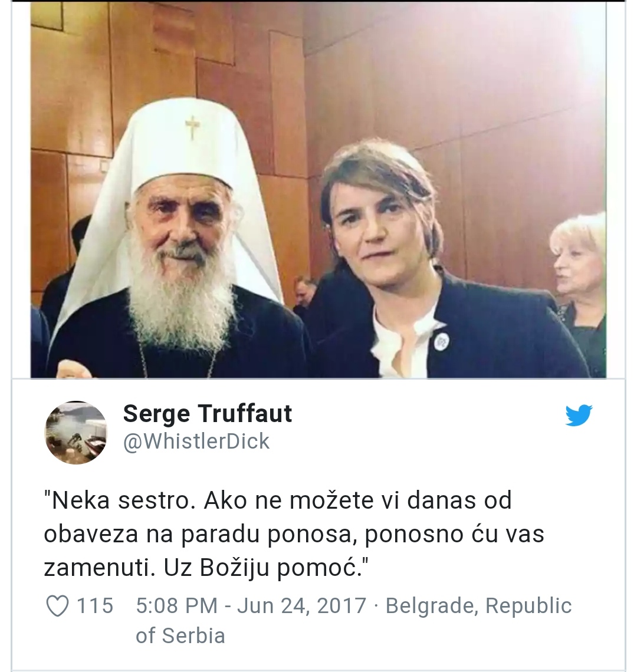637x672 pixels.
Task: Click the round lapel pin on dark blazer
Action: (441, 341)
